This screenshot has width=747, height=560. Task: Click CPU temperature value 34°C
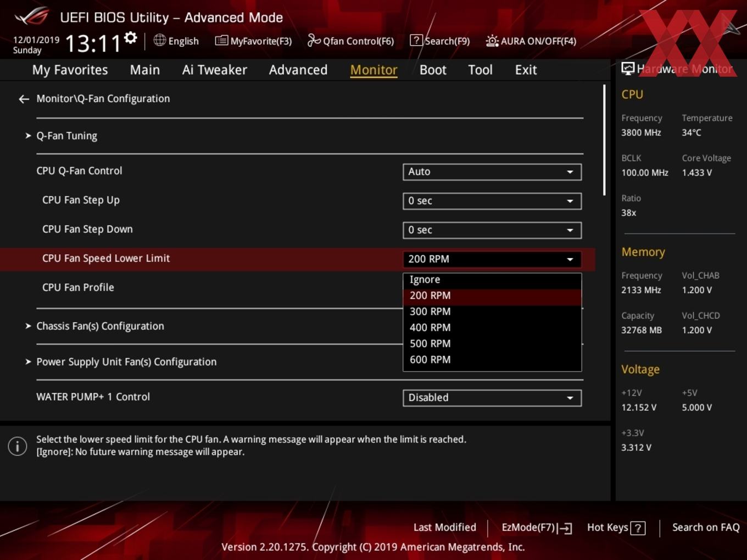tap(692, 132)
